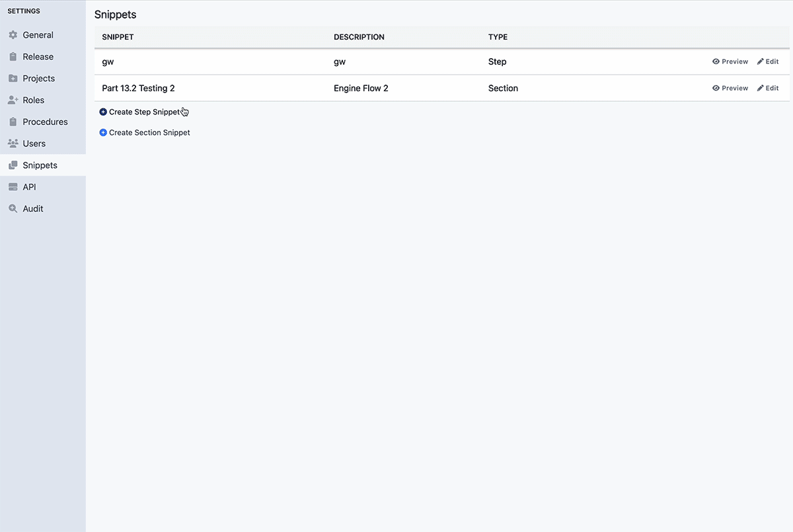Open the Projects section in sidebar
The width and height of the screenshot is (793, 532).
[x=13, y=78]
